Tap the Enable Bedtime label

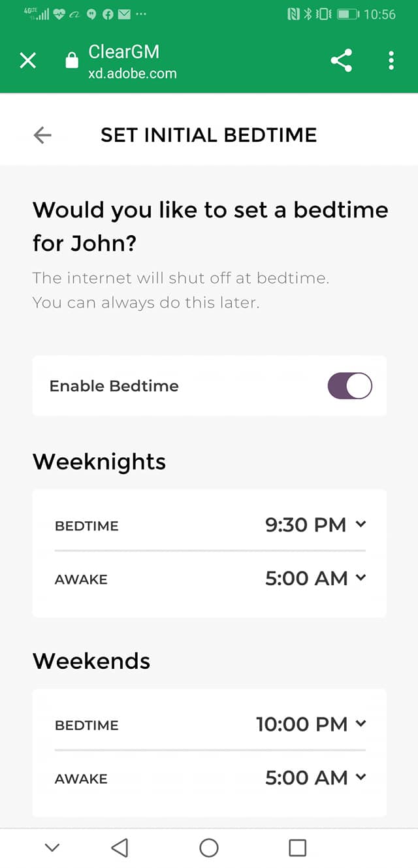tap(114, 386)
